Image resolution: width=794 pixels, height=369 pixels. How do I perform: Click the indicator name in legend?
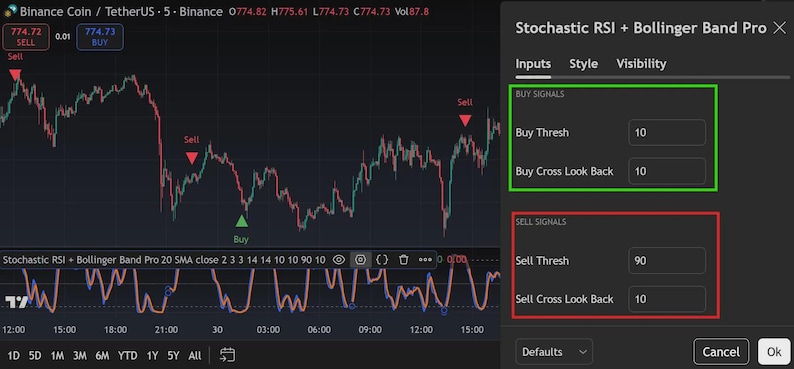point(81,260)
